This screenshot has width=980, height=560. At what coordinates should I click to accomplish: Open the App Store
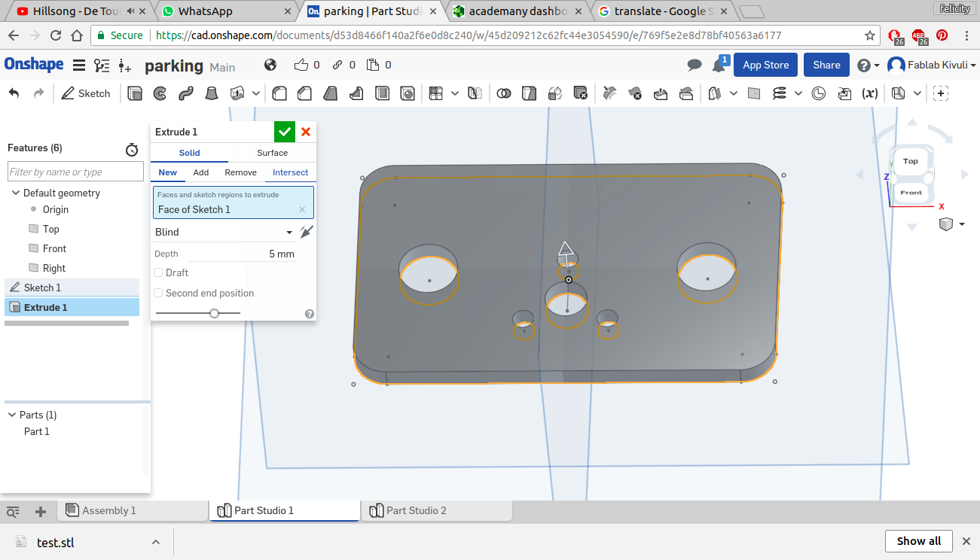click(765, 65)
